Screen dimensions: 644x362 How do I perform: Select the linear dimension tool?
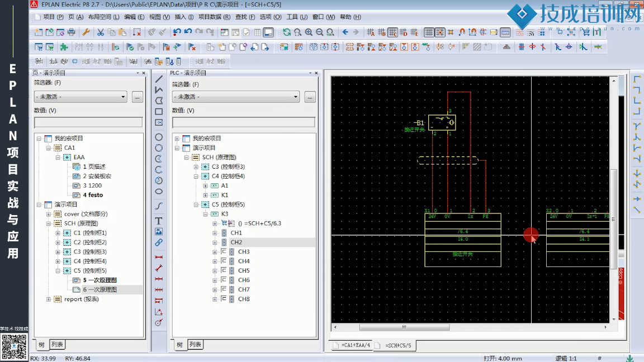point(159,258)
